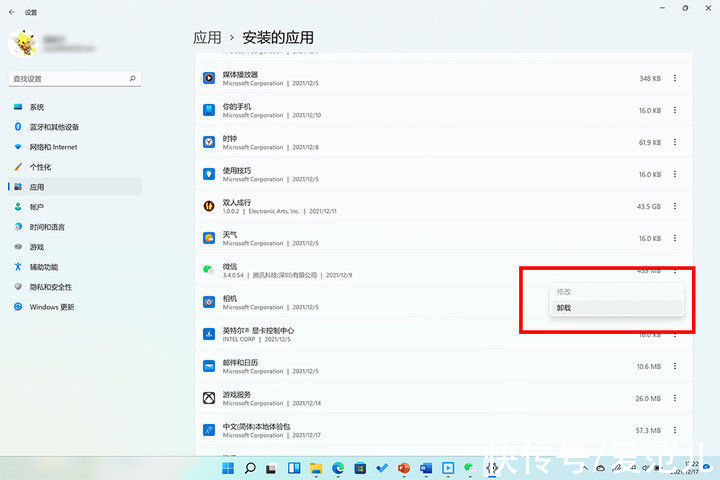The width and height of the screenshot is (720, 480).
Task: Open 蓝牙和其他设备 settings
Action: [x=75, y=127]
